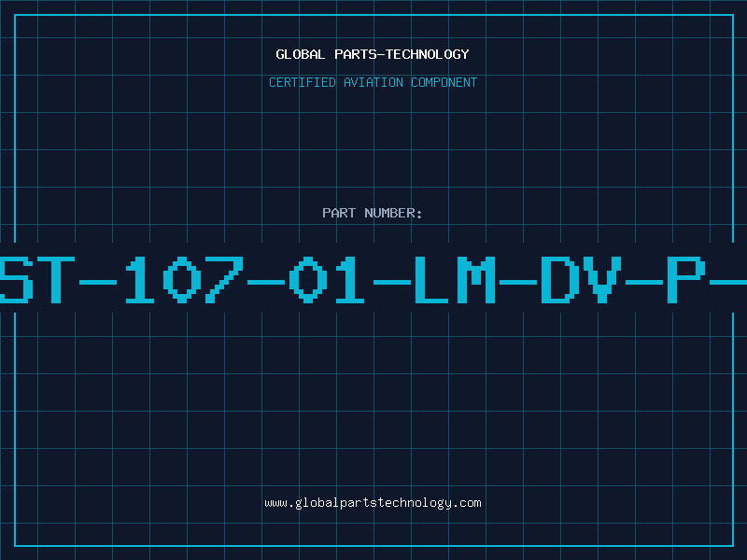This screenshot has height=560, width=747.
Task: Click the hyphen between LM and DV
Action: coord(518,283)
